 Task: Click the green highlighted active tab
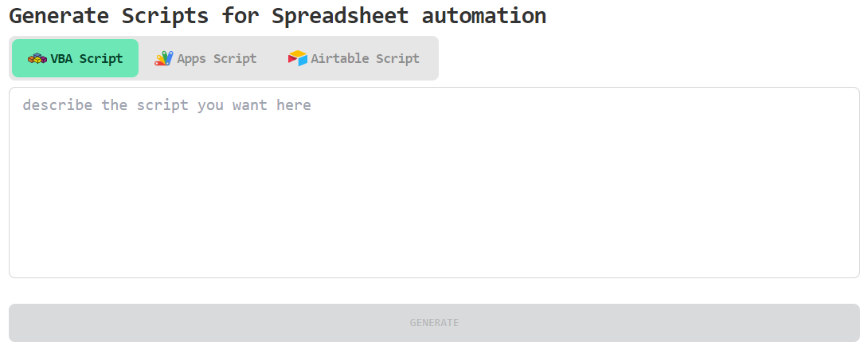[x=76, y=58]
